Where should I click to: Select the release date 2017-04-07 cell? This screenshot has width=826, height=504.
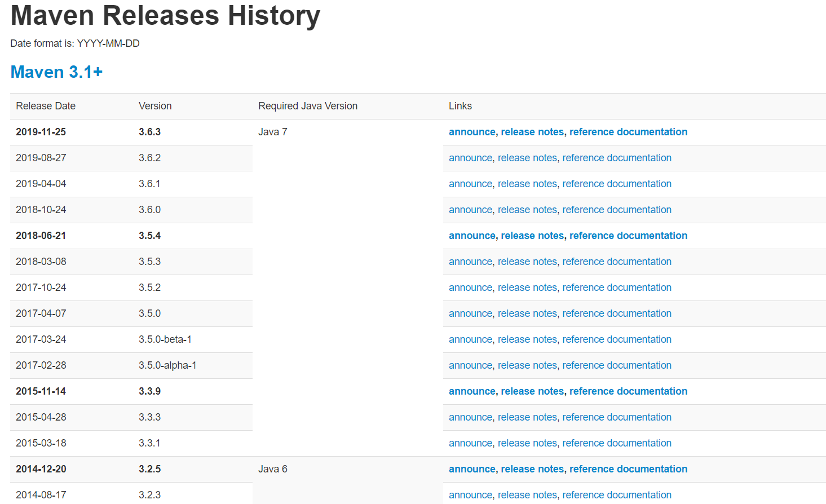tap(72, 313)
